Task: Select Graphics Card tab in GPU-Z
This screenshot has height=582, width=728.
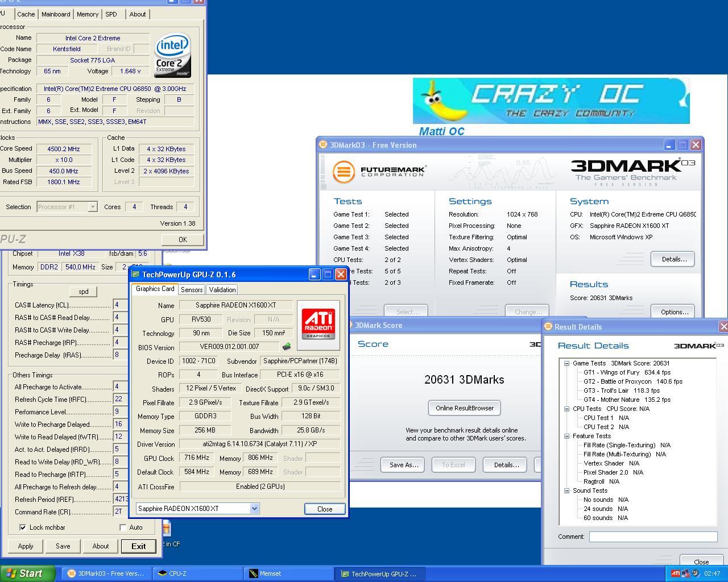Action: [x=155, y=289]
